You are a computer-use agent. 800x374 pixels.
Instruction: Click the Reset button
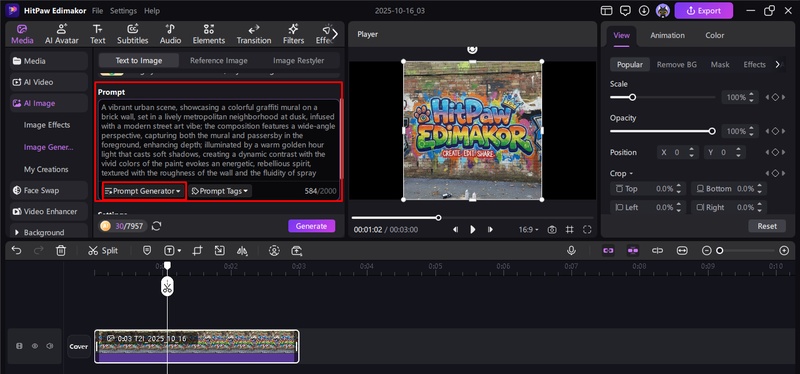[x=767, y=226]
